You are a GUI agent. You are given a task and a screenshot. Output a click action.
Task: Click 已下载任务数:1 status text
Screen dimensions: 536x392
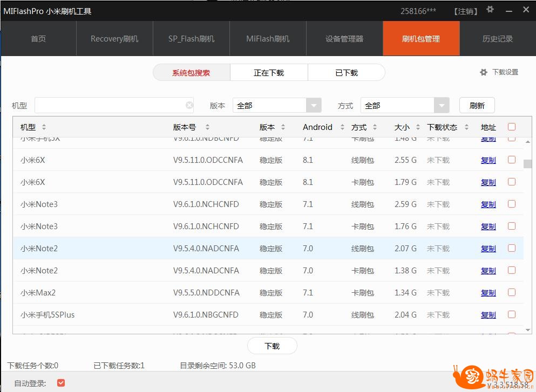click(119, 366)
